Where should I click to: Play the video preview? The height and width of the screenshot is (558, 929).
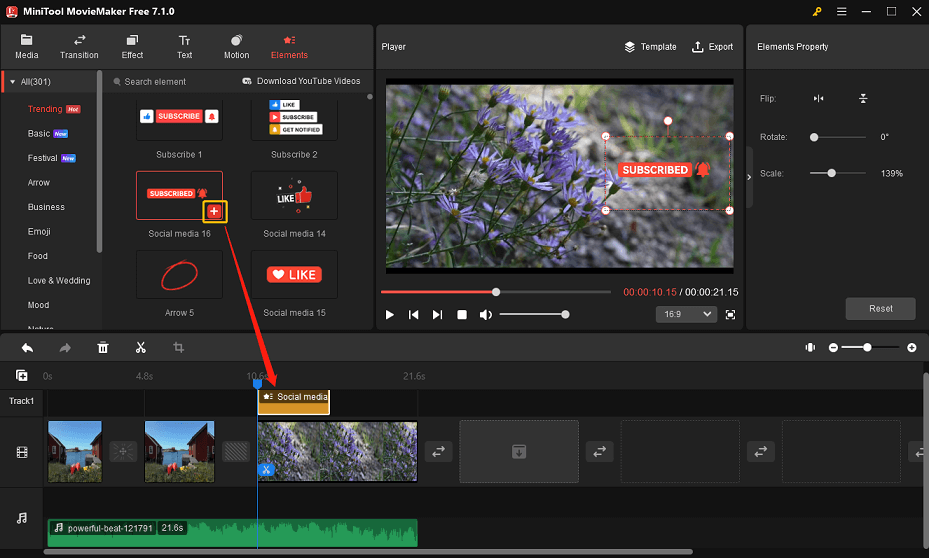click(x=389, y=315)
